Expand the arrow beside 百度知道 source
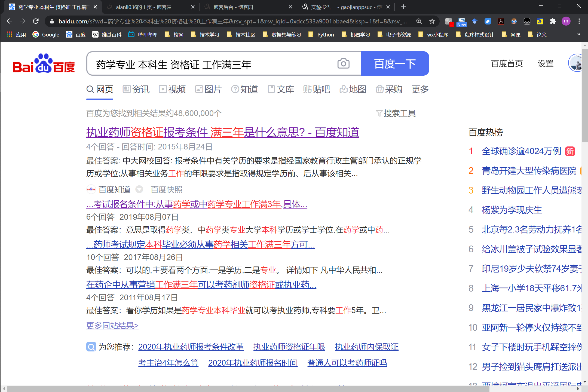 139,189
